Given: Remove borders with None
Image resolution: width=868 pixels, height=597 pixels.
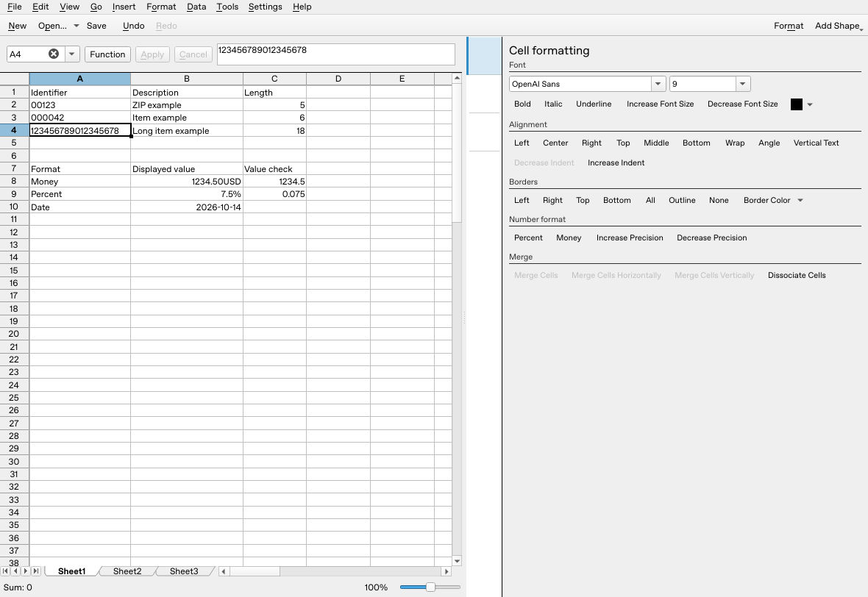Looking at the screenshot, I should pos(719,200).
